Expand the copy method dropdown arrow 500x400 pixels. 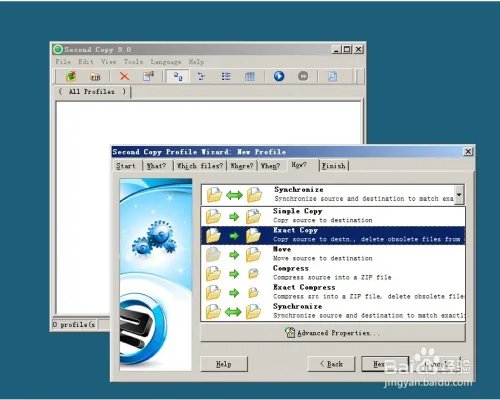pos(459,195)
